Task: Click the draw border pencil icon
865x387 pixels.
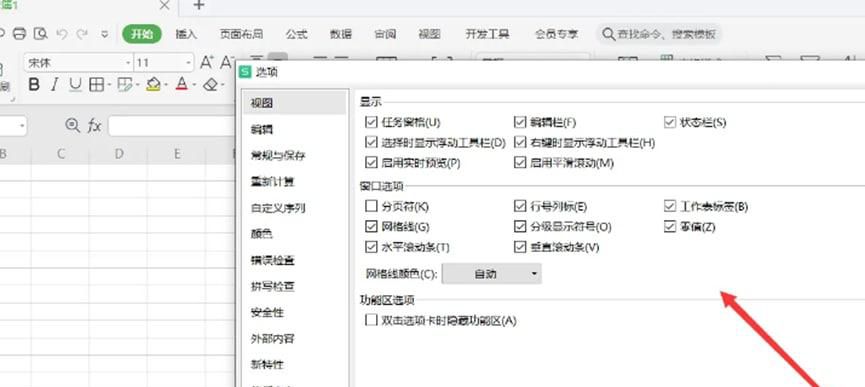Action: (125, 84)
